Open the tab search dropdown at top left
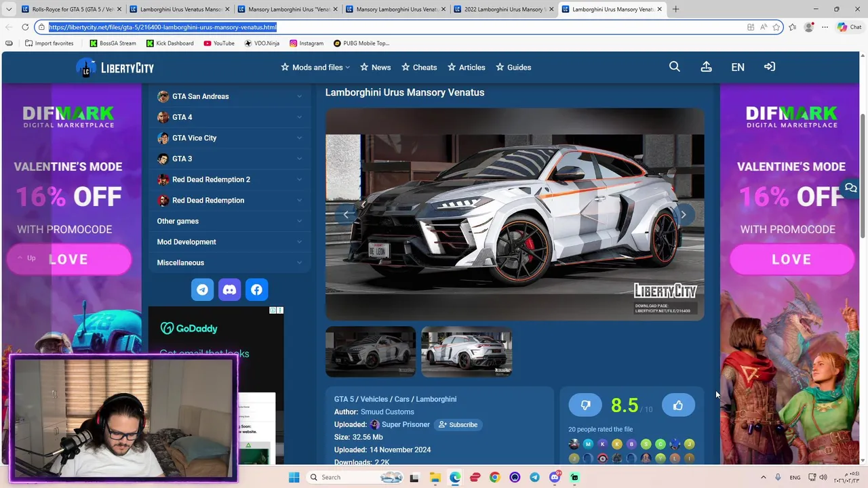The image size is (868, 488). click(x=9, y=9)
